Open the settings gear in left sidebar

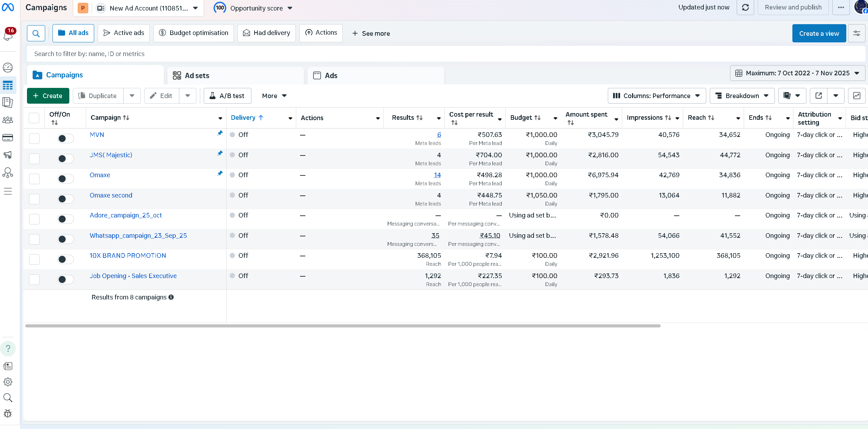[x=8, y=382]
